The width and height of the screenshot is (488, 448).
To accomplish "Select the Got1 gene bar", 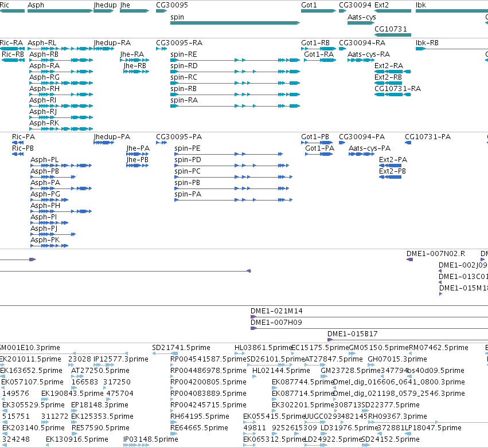I will pos(318,11).
